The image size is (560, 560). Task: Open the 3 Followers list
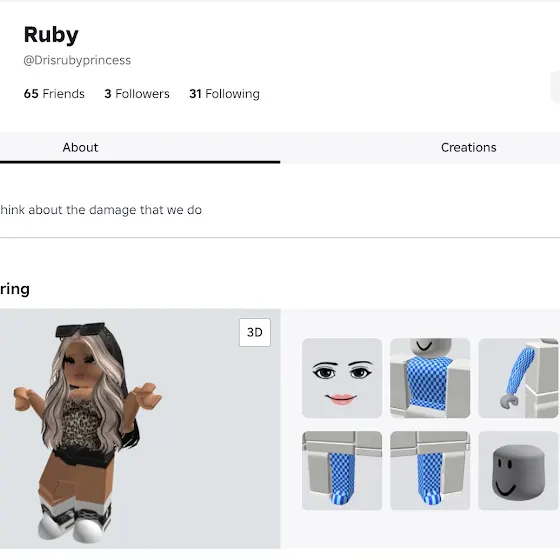pyautogui.click(x=137, y=94)
